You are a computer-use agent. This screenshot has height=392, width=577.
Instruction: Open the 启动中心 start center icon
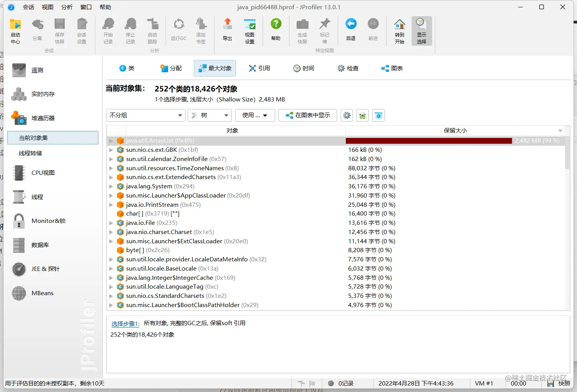coord(15,31)
